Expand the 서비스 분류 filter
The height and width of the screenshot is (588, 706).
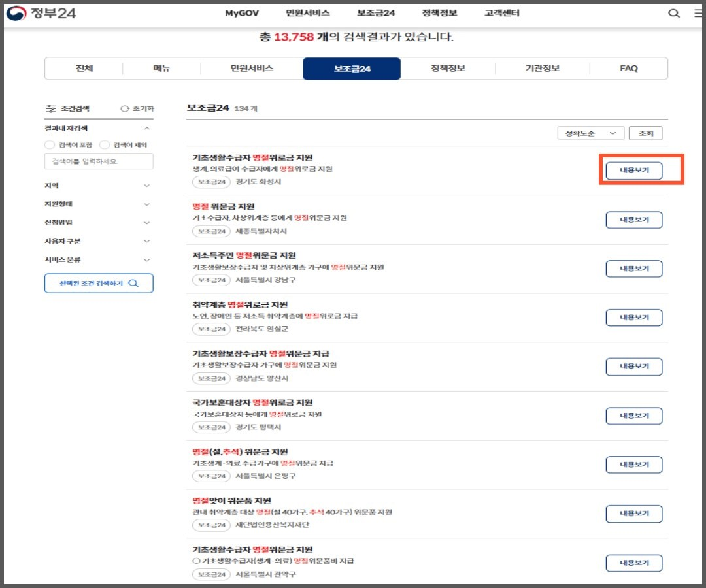(147, 260)
